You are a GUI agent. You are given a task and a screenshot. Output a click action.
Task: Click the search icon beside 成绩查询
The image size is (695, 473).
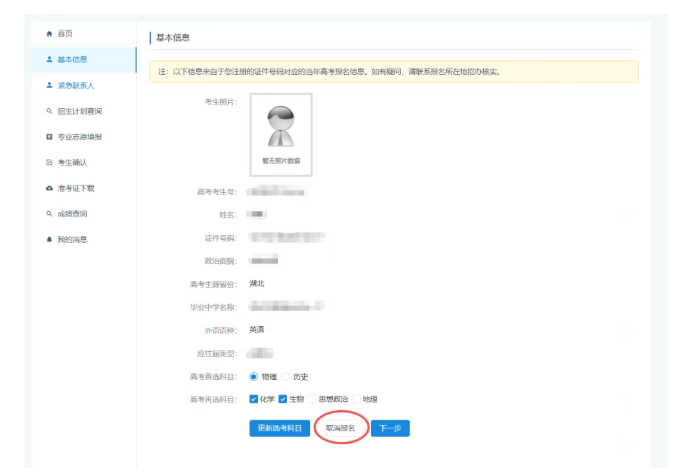[49, 214]
